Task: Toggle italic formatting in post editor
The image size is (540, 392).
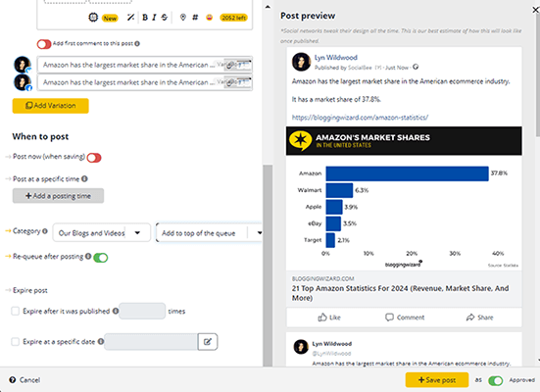Action: tap(154, 18)
